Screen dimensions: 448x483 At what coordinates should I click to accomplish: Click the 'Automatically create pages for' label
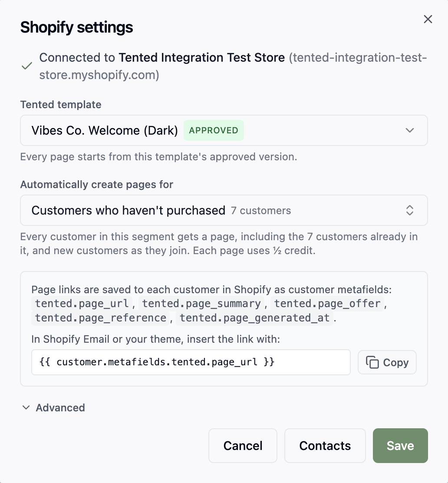click(97, 185)
